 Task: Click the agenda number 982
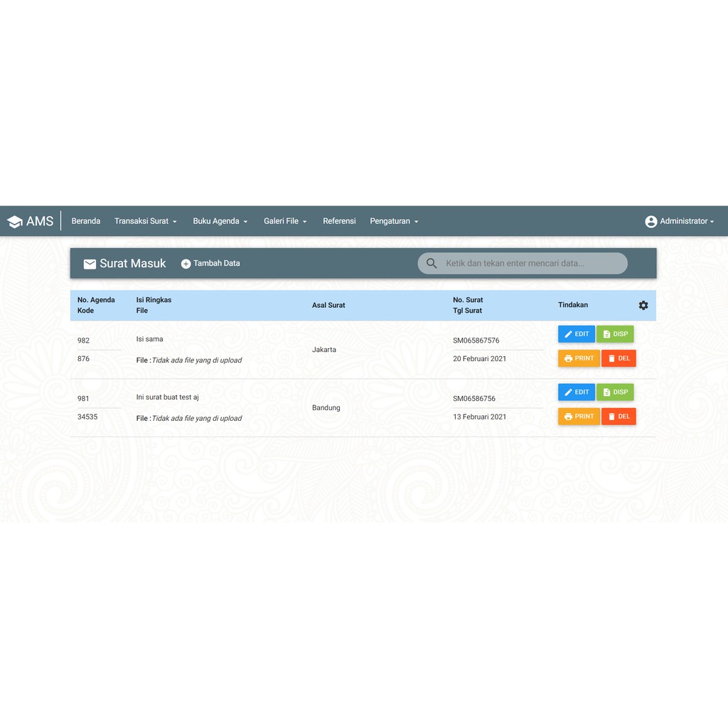click(x=84, y=341)
